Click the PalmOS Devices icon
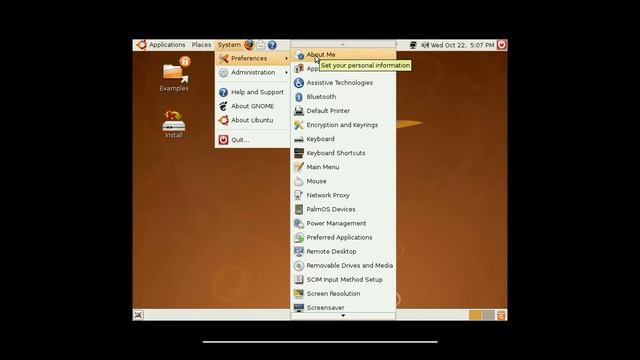The image size is (640, 360). coord(299,209)
